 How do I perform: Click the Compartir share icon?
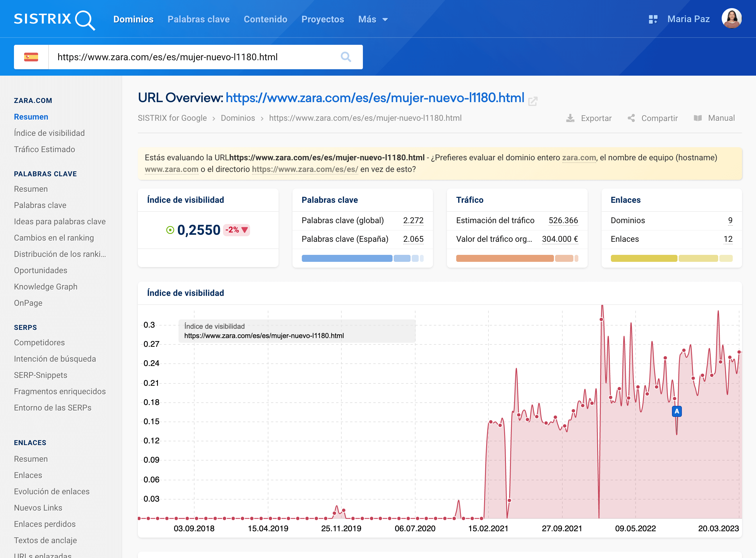tap(631, 118)
